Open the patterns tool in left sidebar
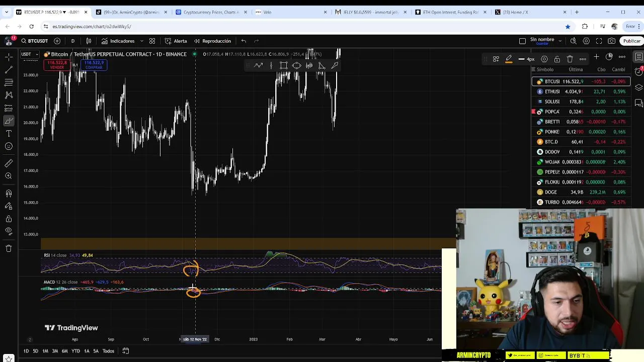 9,95
